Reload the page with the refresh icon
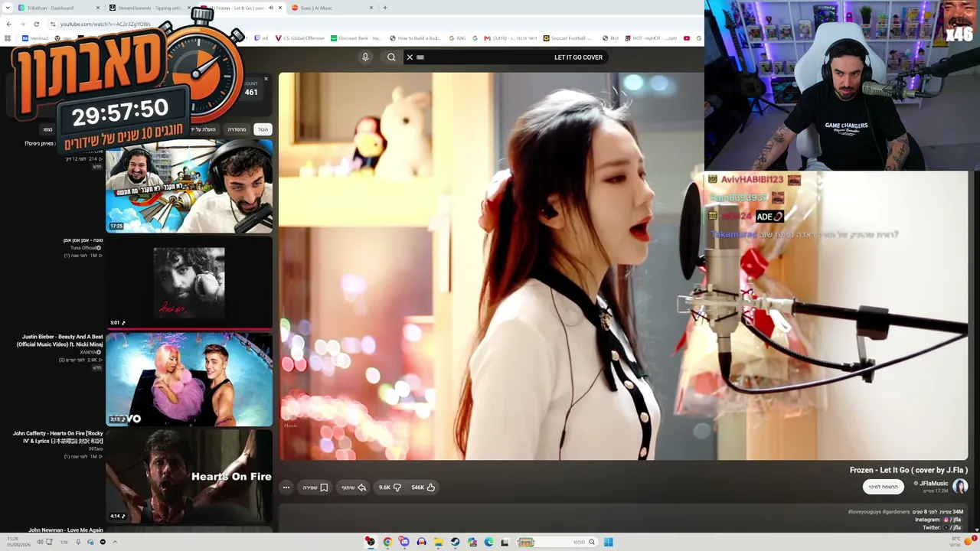Image resolution: width=980 pixels, height=551 pixels. (x=36, y=24)
